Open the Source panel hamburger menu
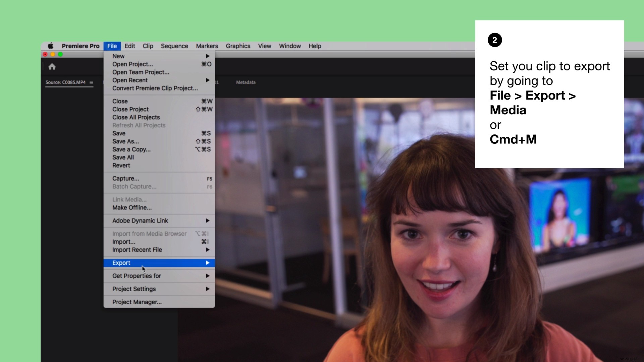 (x=91, y=82)
